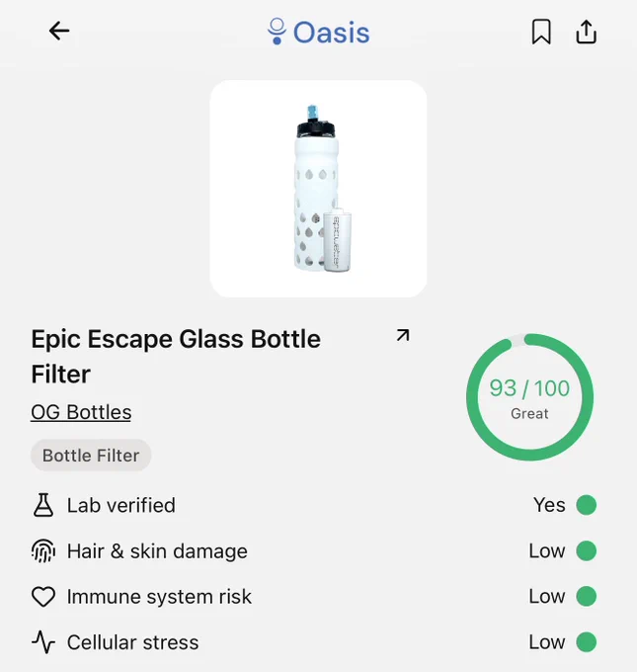Tap the heart icon for immune risk

(x=43, y=597)
